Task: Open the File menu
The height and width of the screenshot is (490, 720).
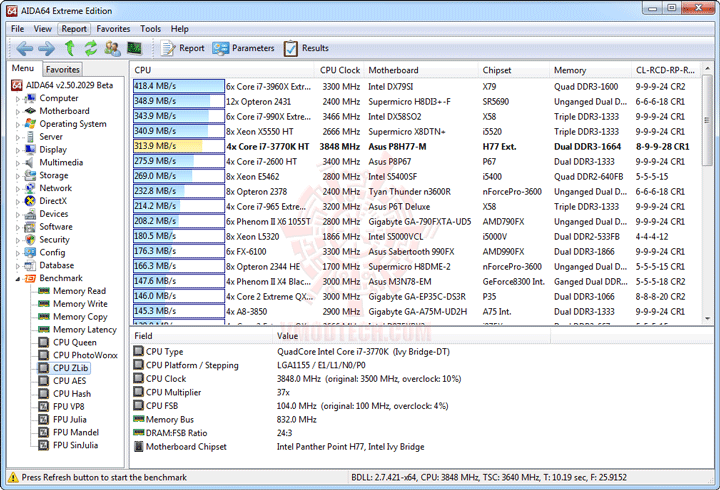Action: (17, 29)
